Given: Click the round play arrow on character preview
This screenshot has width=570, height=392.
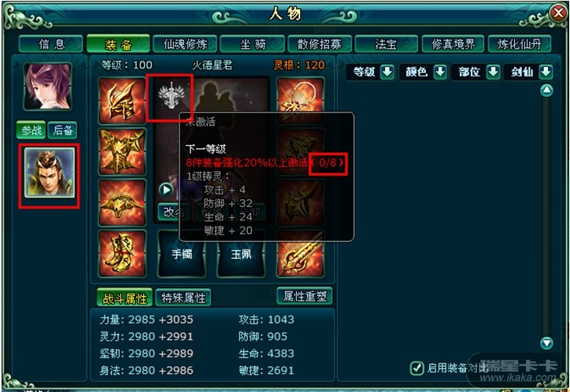Looking at the screenshot, I should click(x=166, y=189).
